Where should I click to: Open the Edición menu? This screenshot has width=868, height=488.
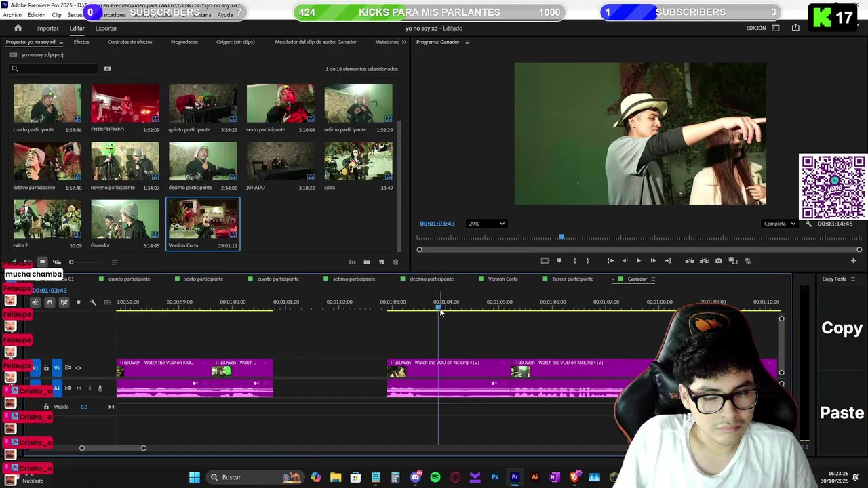pos(37,14)
